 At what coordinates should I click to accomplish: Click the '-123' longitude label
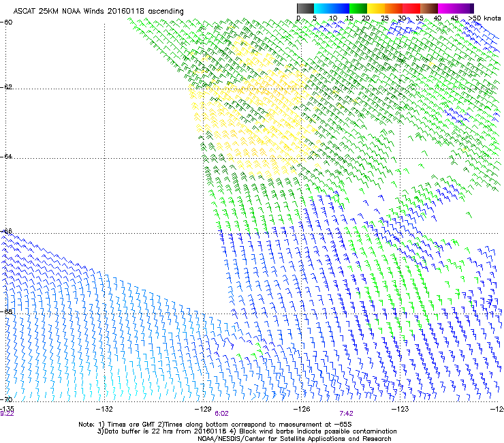(400, 409)
